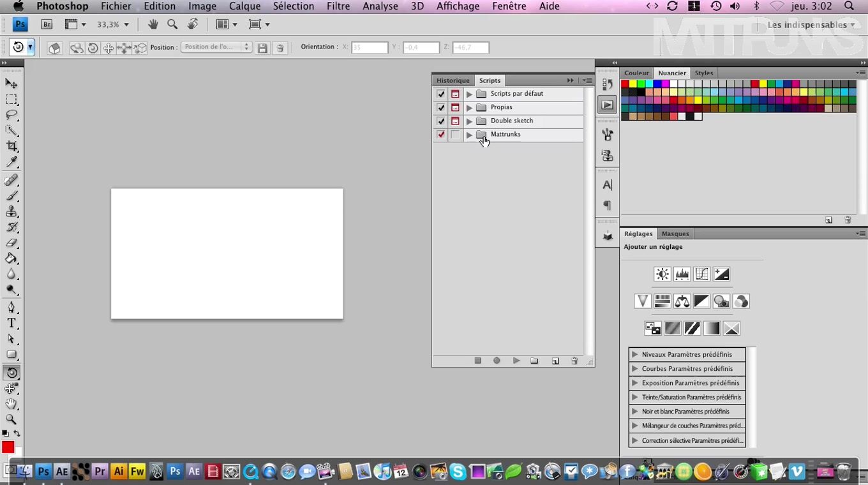Select the Horizontal Type tool
The height and width of the screenshot is (485, 868).
pos(11,323)
